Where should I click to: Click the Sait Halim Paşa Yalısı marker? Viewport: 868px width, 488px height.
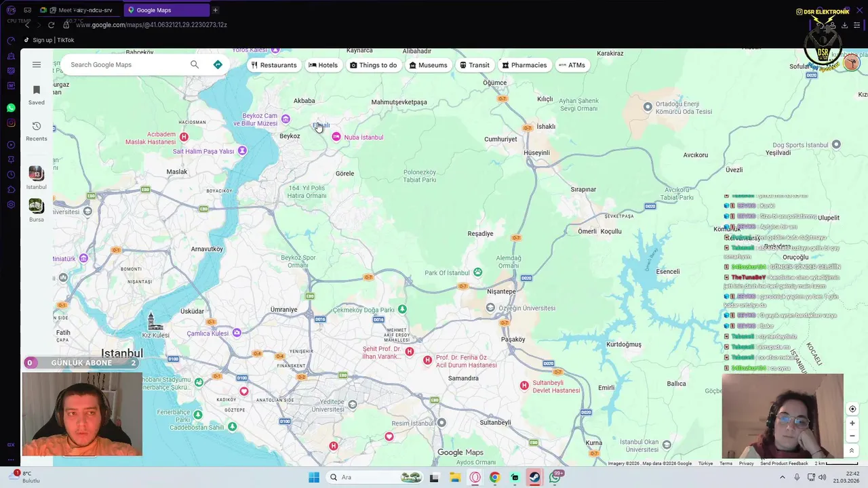tap(242, 150)
